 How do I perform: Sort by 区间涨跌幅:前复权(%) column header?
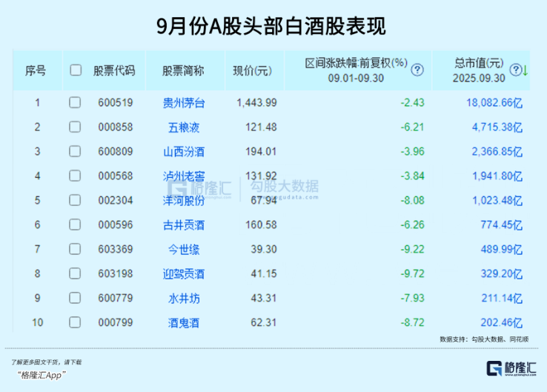click(x=357, y=64)
